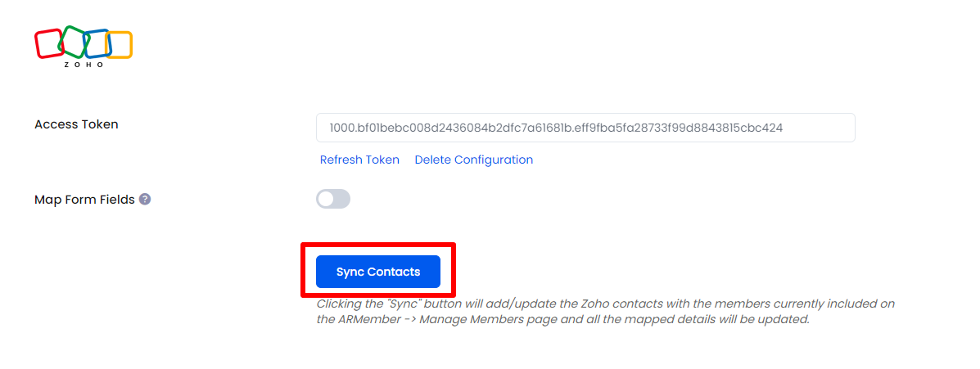Click the Zoho logo
This screenshot has width=980, height=369.
(84, 47)
